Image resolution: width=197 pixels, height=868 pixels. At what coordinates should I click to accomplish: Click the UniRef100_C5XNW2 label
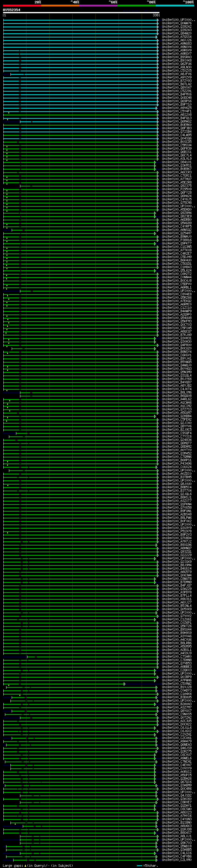coord(177,684)
